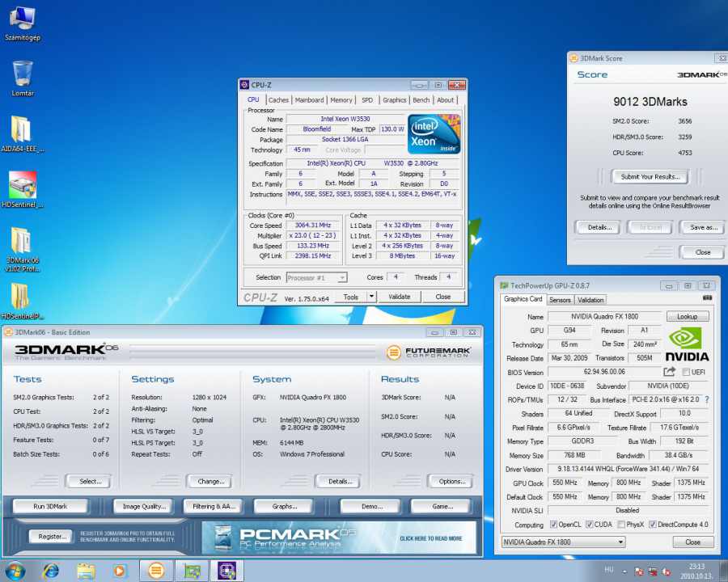Click the taskbar clock showing 23:13
728x582 pixels.
(x=696, y=571)
